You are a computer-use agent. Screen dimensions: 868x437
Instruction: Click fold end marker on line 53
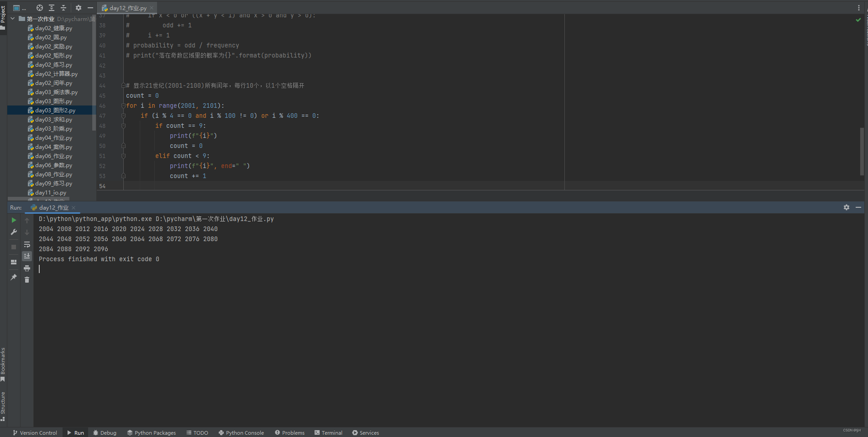pyautogui.click(x=123, y=176)
